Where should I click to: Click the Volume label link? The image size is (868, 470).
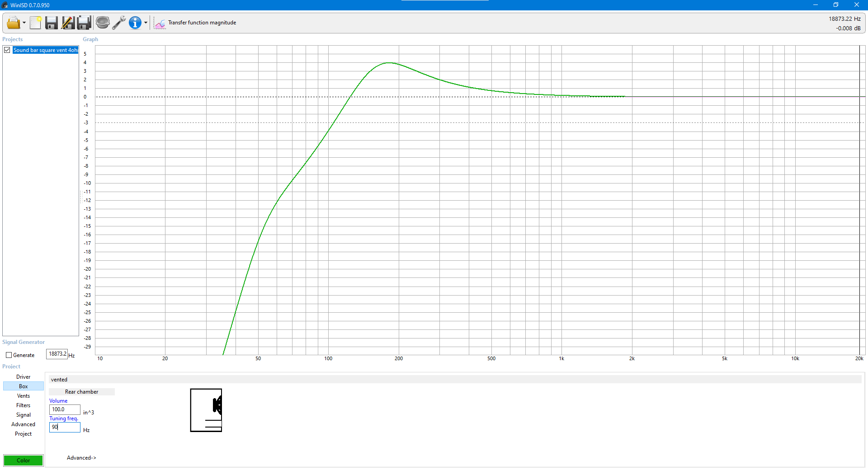tap(58, 401)
